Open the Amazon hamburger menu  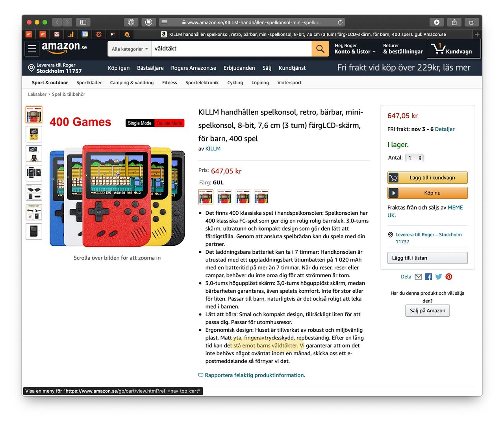click(x=32, y=49)
